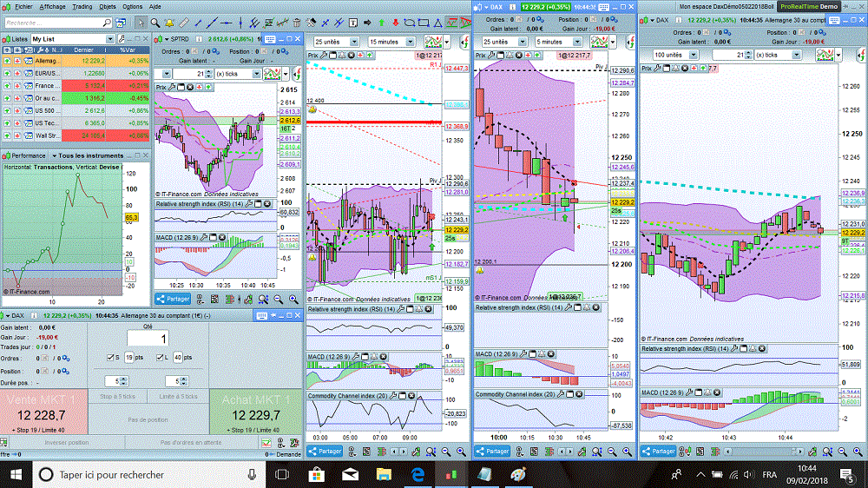This screenshot has width=868, height=488.
Task: Open Windows Start button in taskbar
Action: (x=16, y=475)
